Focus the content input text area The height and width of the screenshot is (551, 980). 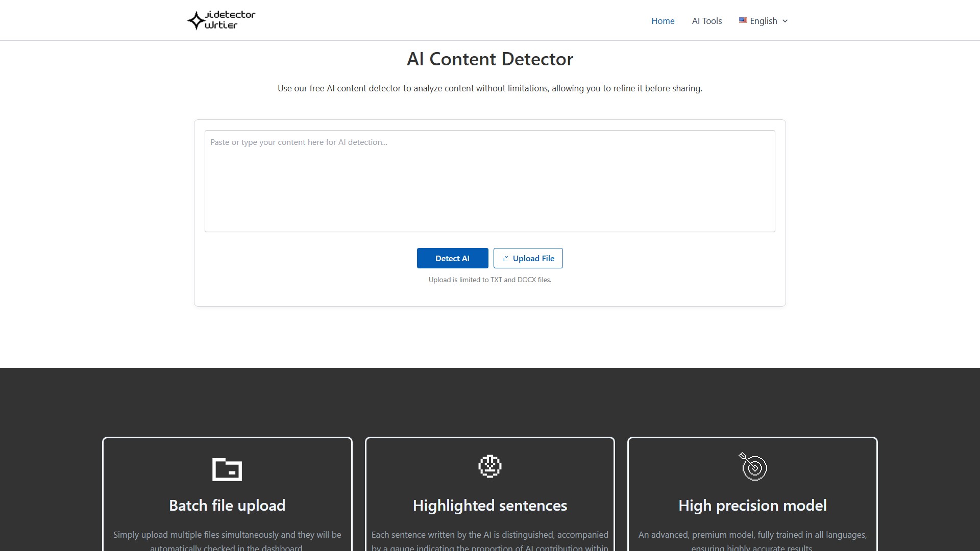pos(489,181)
